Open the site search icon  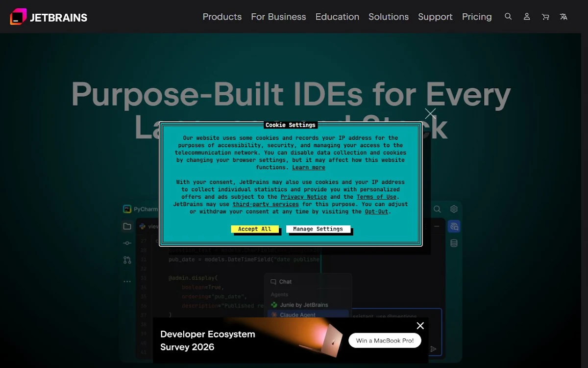point(508,17)
